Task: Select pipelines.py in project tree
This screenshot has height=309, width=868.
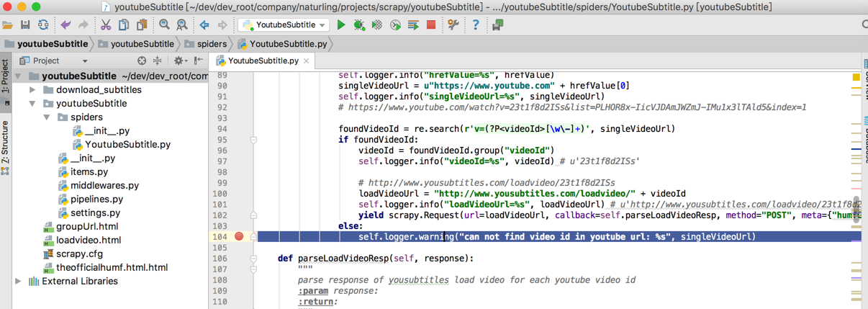Action: (x=90, y=200)
